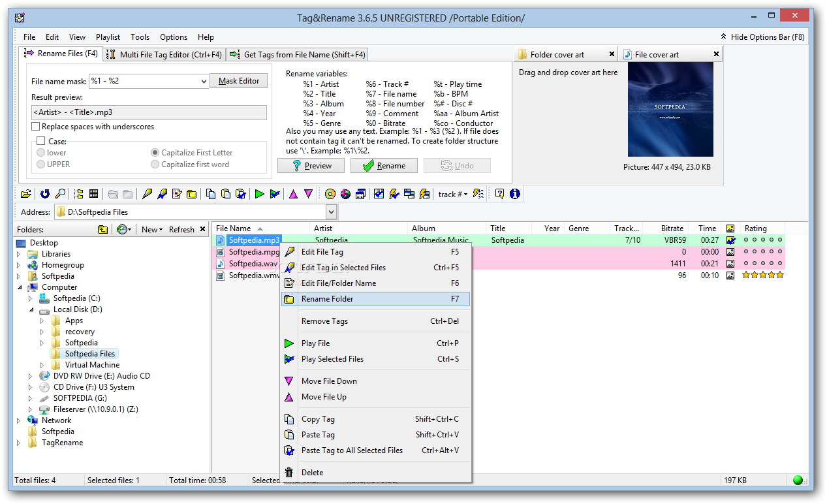Viewport: 827px width, 504px height.
Task: Click the toolbar Move File Up triangle
Action: (293, 194)
